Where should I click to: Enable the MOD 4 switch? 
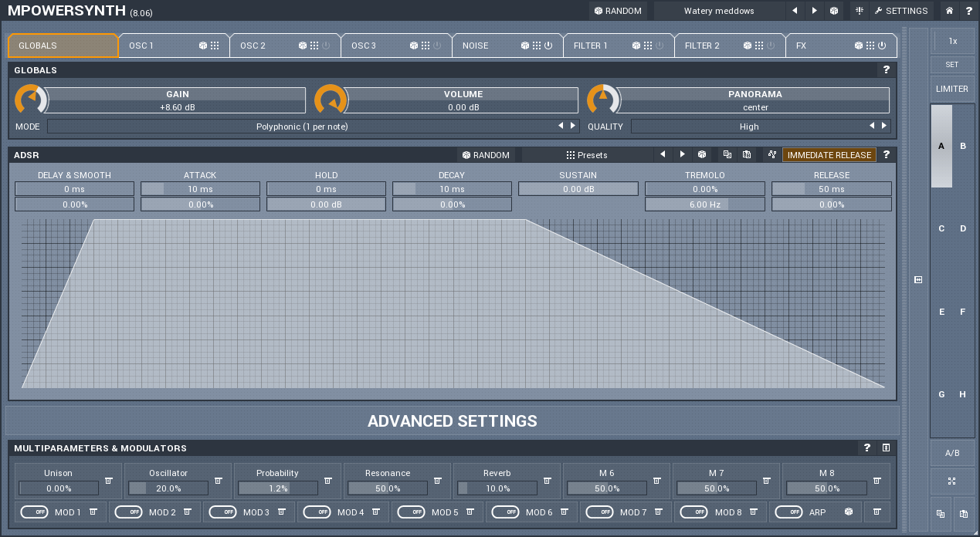tap(317, 512)
